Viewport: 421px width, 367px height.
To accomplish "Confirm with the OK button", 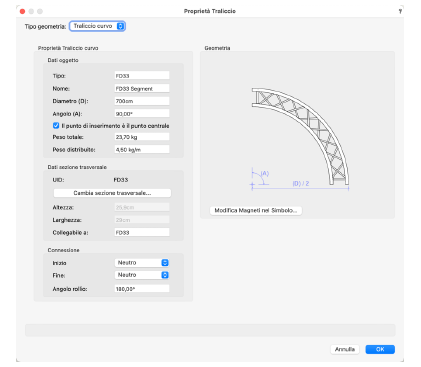I will (380, 349).
